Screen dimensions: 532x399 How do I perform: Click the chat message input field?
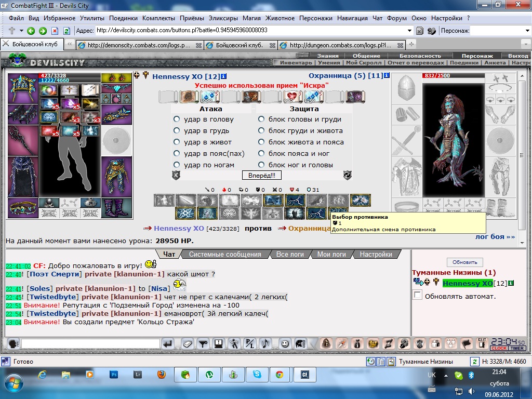(90, 344)
